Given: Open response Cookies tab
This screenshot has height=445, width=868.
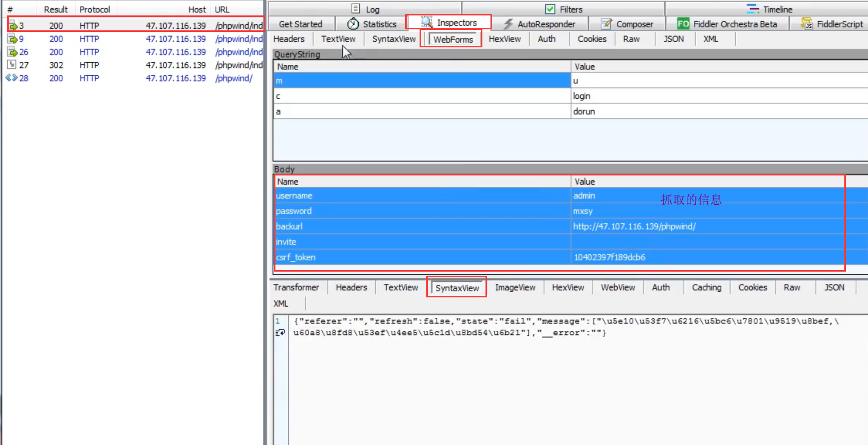Looking at the screenshot, I should [x=752, y=288].
